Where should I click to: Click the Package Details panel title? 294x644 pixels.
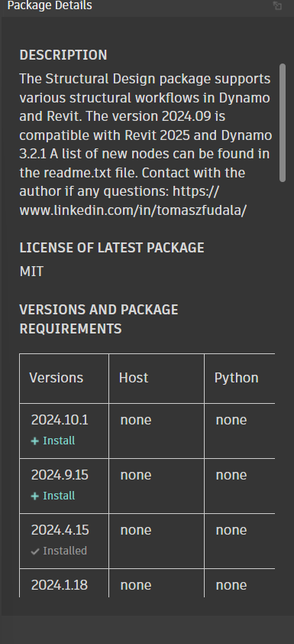[x=50, y=6]
